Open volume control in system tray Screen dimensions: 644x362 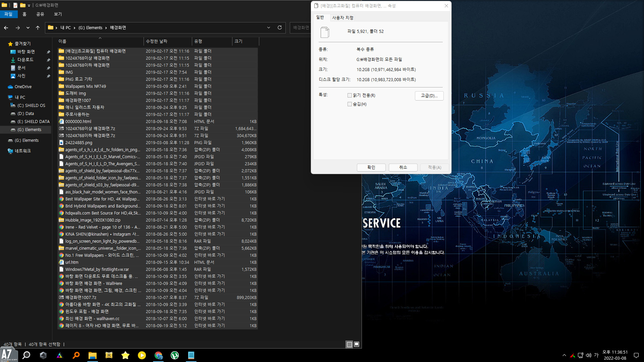[589, 355]
